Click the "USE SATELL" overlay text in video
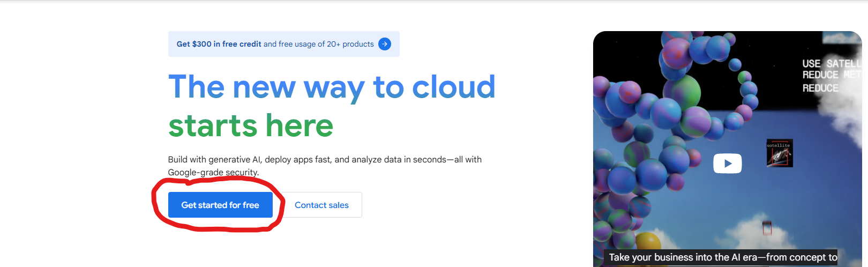 tap(830, 63)
